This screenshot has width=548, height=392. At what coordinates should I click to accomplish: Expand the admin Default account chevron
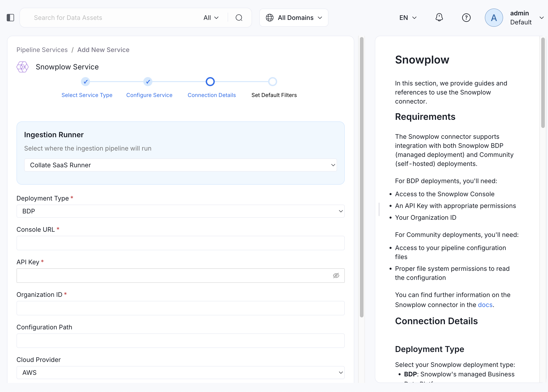point(542,17)
